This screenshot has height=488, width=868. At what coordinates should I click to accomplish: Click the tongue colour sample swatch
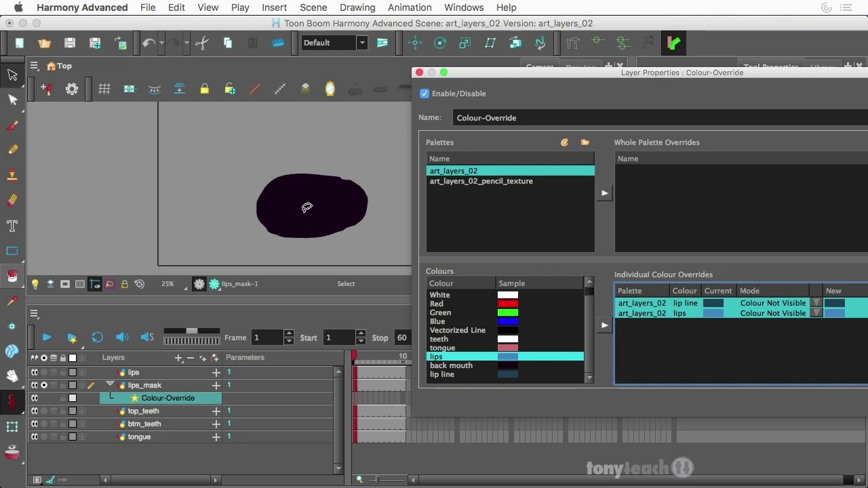(x=507, y=348)
